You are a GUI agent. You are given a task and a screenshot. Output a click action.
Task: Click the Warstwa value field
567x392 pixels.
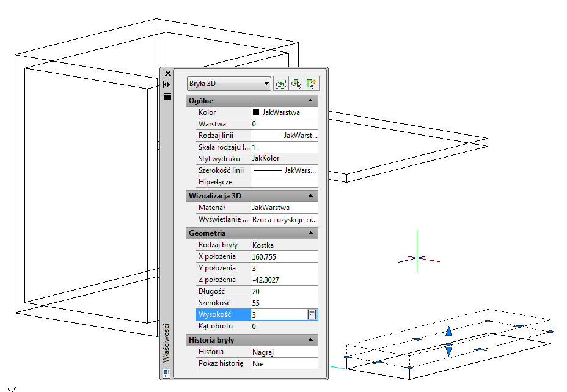click(284, 124)
